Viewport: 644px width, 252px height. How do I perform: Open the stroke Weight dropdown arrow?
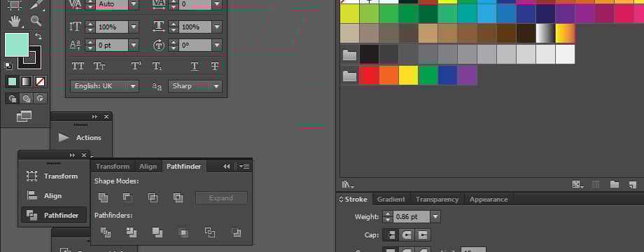click(x=435, y=217)
